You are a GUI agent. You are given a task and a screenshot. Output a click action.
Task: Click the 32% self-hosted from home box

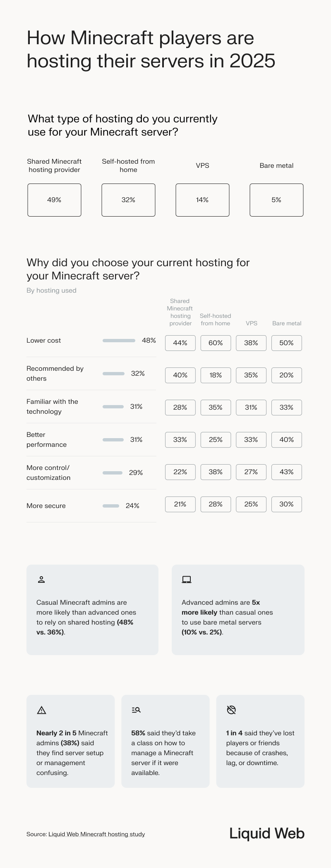click(128, 200)
